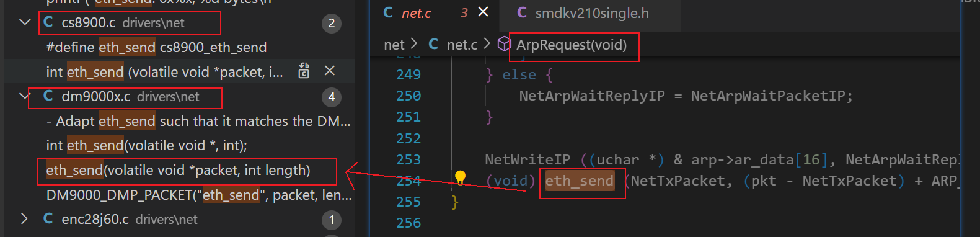
Task: Collapse the dm9000x.c results group
Action: (x=25, y=96)
